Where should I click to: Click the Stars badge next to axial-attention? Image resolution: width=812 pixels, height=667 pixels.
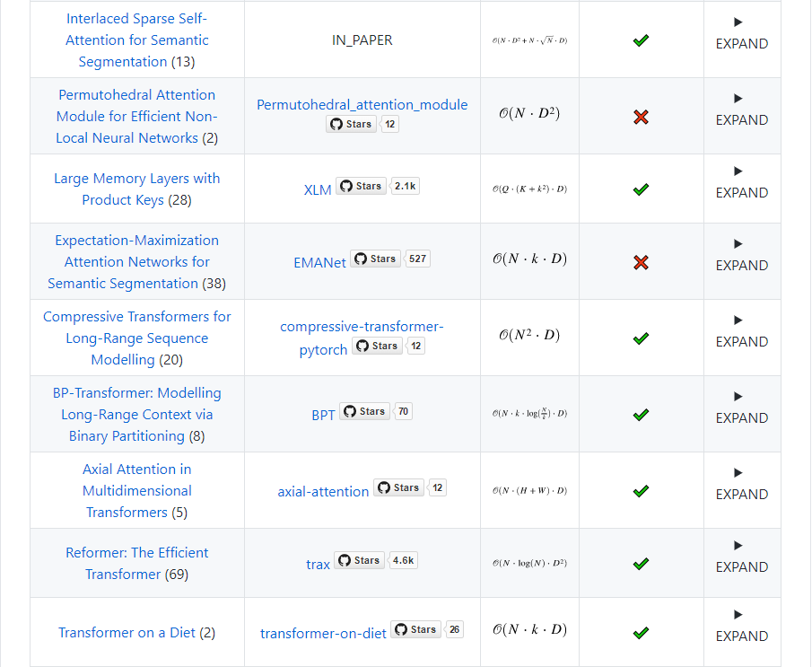click(397, 488)
